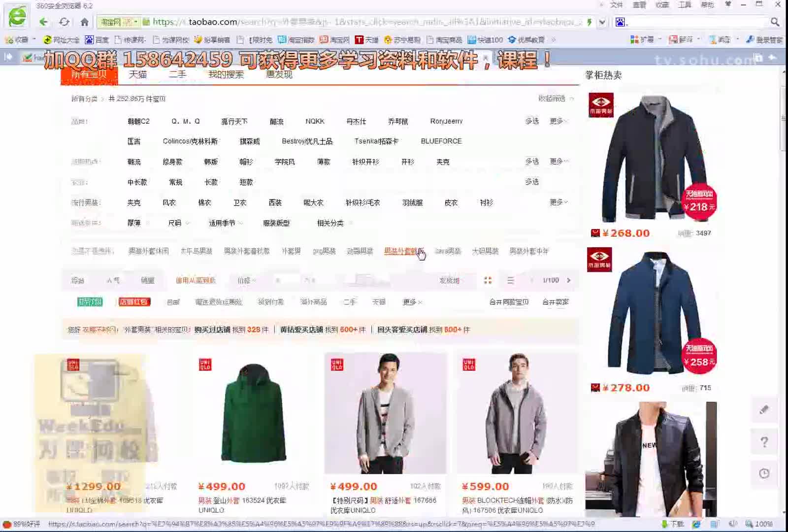The image size is (788, 532).
Task: Open 下载 downloads in status bar
Action: (672, 524)
